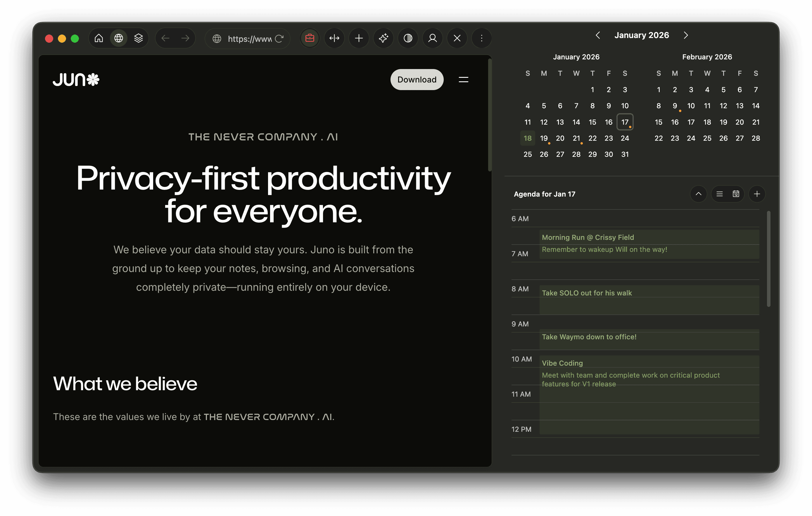This screenshot has width=812, height=516.
Task: Toggle the theme with the half-circle contrast icon
Action: (408, 38)
